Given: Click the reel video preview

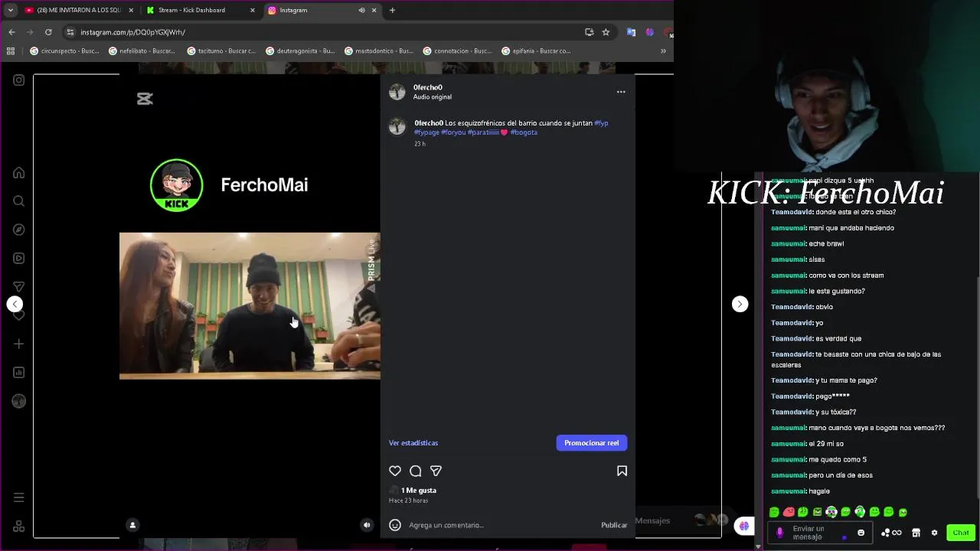Looking at the screenshot, I should click(250, 306).
